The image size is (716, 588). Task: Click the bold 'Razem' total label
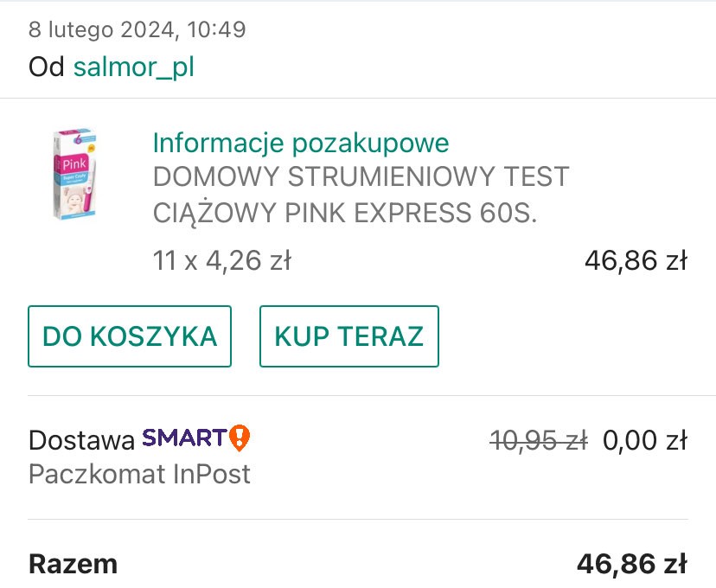coord(73,565)
